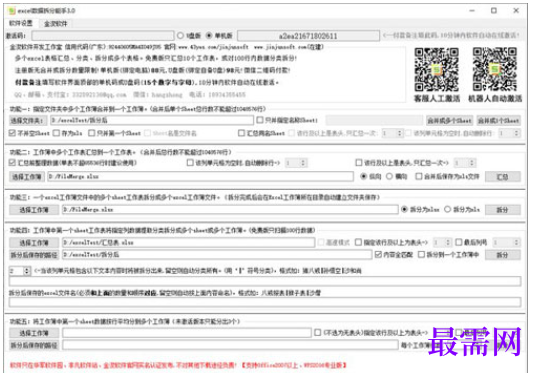Viewport: 540px width, 373px height.
Task: Click the machine code field a2ea21671802611
Action: 308,36
